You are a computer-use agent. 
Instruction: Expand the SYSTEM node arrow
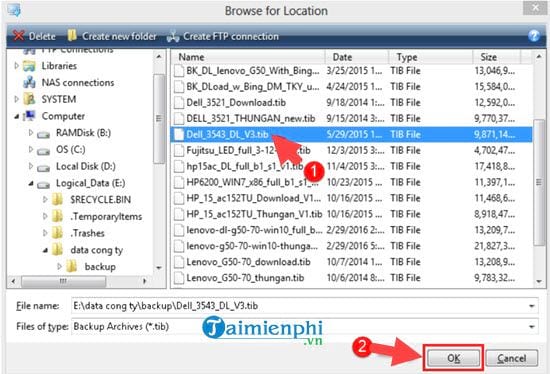[x=16, y=99]
